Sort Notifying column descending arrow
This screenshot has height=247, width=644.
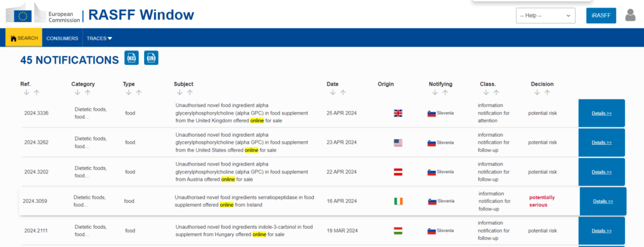point(435,93)
